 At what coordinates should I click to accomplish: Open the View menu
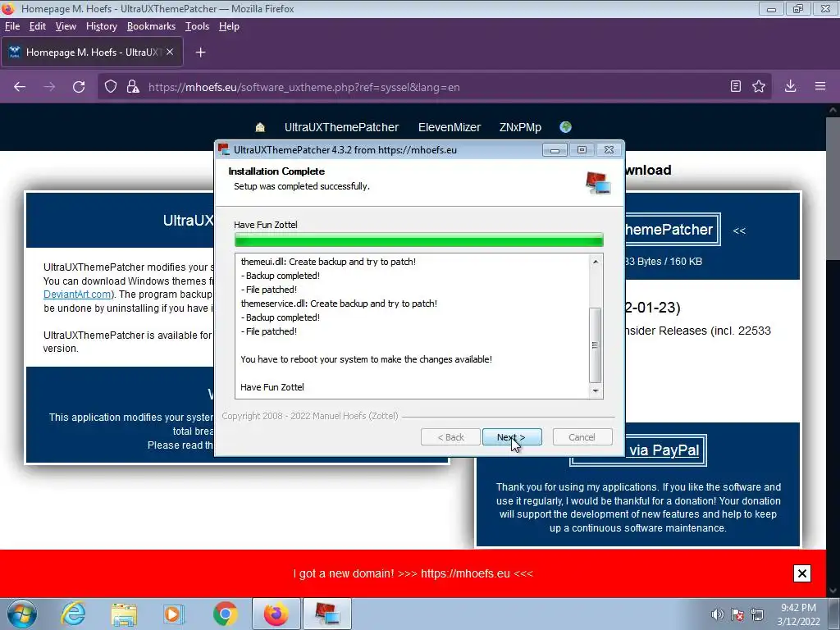coord(66,26)
